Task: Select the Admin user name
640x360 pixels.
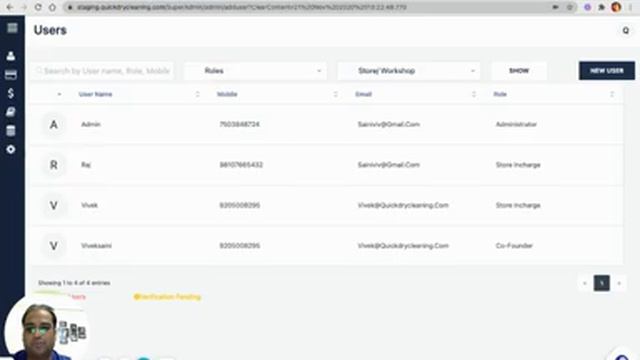Action: point(91,124)
